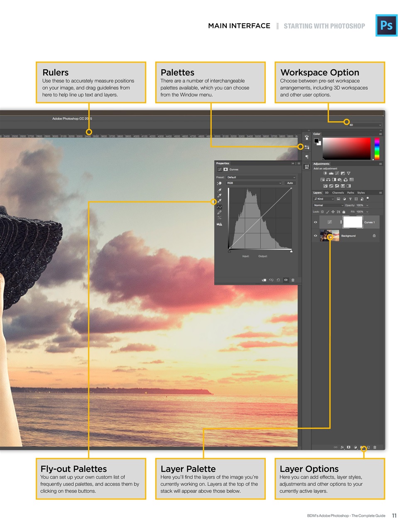This screenshot has width=412, height=532.
Task: Open the fx layer styles menu icon
Action: 342,447
